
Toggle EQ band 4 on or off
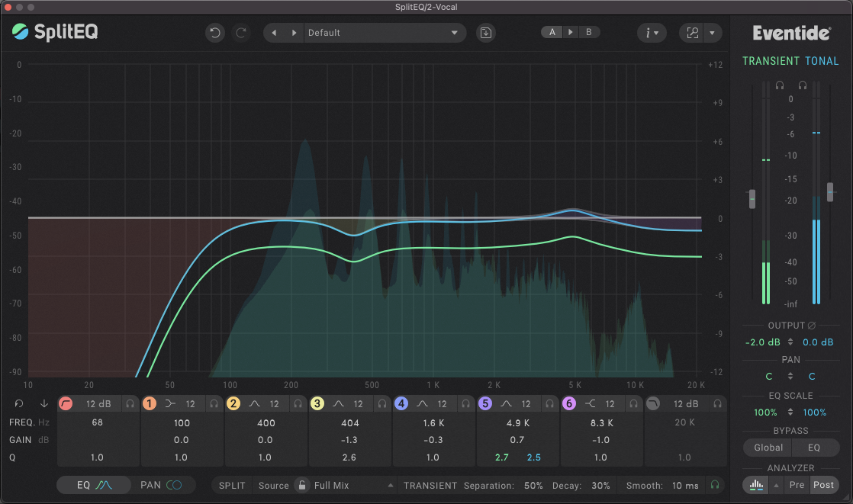[x=401, y=403]
